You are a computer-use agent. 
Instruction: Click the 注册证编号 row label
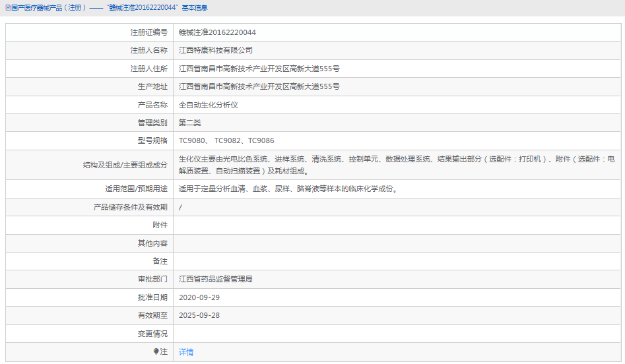pos(148,32)
